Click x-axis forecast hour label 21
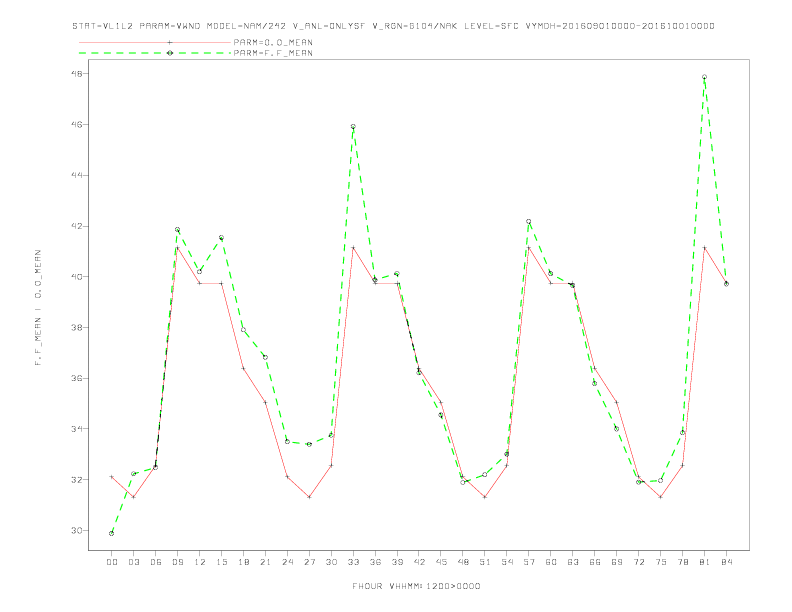 point(265,562)
